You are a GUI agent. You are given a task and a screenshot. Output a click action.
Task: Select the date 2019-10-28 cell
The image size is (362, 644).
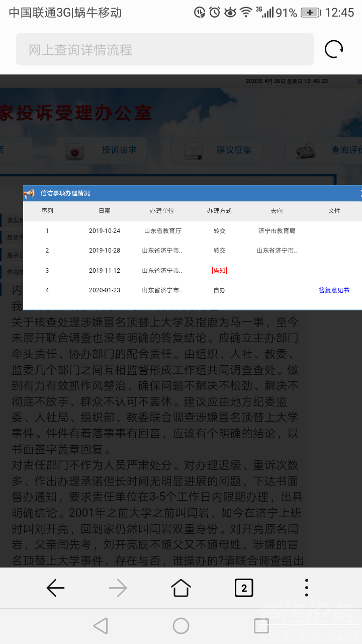point(105,251)
